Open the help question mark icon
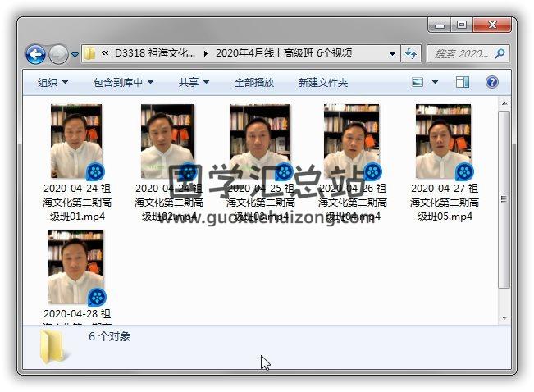This screenshot has height=392, width=534. click(x=492, y=82)
